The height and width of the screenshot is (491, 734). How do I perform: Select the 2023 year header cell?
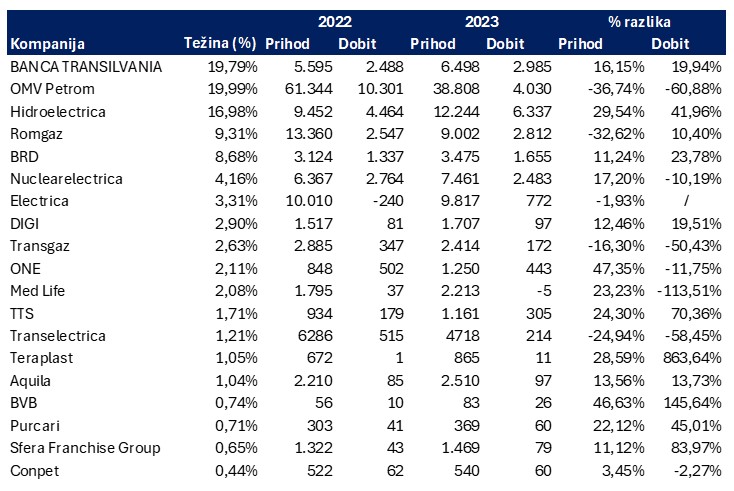tap(483, 21)
